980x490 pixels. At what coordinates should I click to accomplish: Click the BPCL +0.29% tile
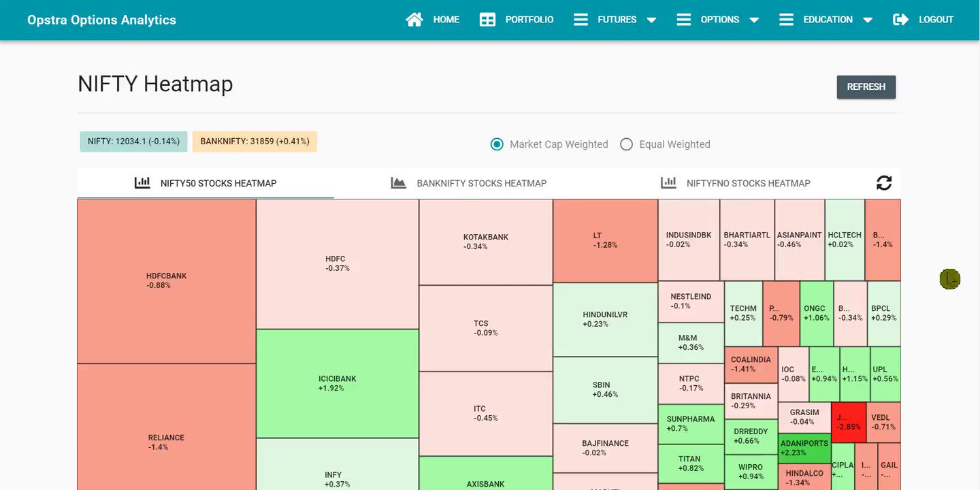[x=884, y=314]
